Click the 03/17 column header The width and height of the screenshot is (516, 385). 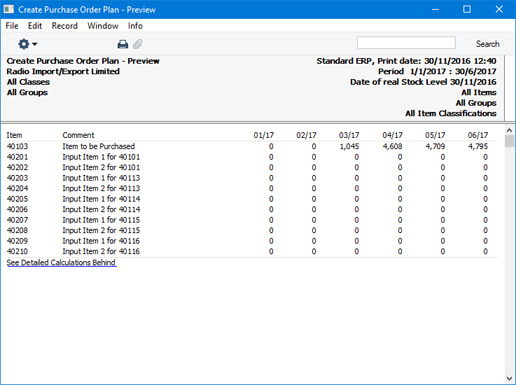click(349, 135)
